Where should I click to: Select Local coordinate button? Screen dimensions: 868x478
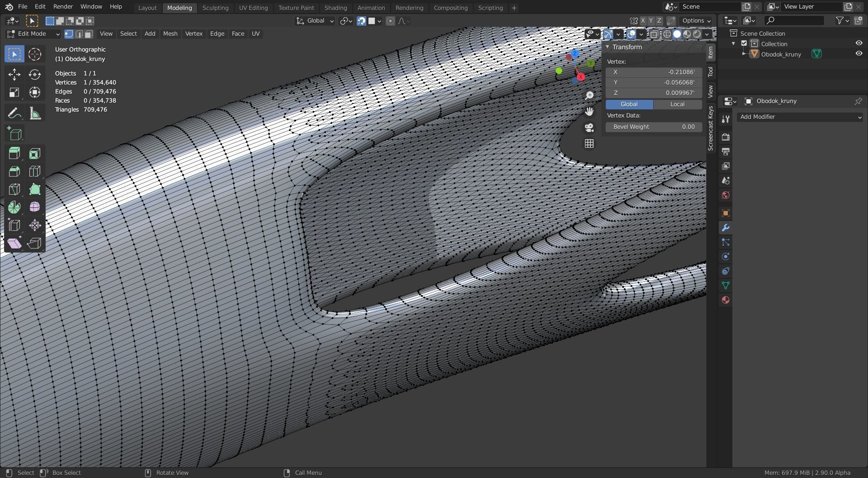677,104
